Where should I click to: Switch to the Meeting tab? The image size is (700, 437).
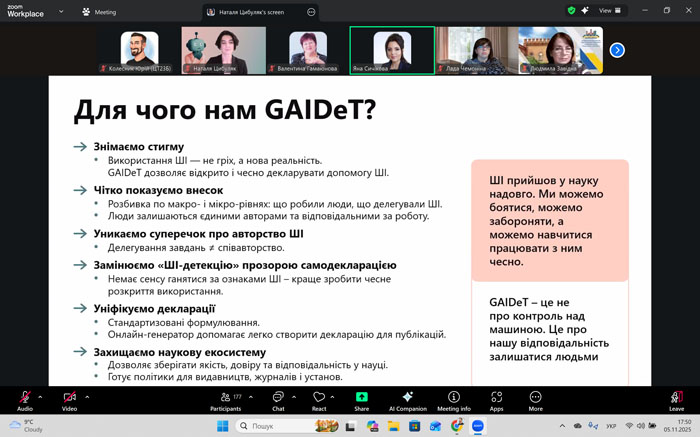tap(100, 12)
